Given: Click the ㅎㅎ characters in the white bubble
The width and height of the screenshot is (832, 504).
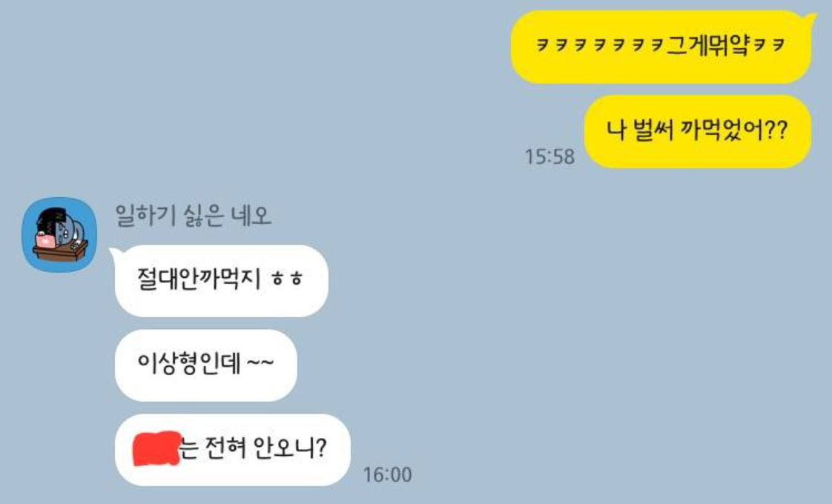Looking at the screenshot, I should 286,279.
